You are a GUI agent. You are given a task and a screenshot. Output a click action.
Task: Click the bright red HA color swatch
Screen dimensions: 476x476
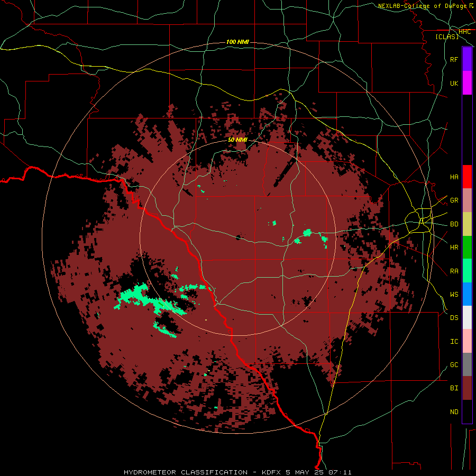[x=467, y=177]
